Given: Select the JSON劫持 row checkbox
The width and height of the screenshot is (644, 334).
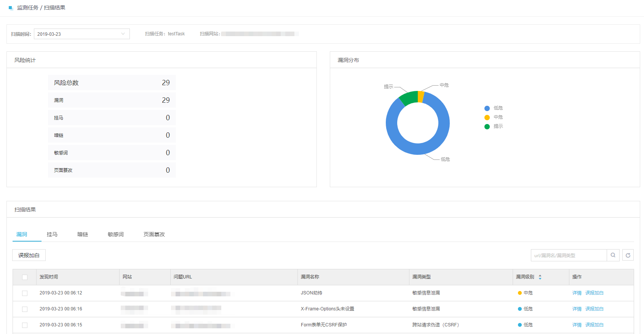Looking at the screenshot, I should [25, 293].
